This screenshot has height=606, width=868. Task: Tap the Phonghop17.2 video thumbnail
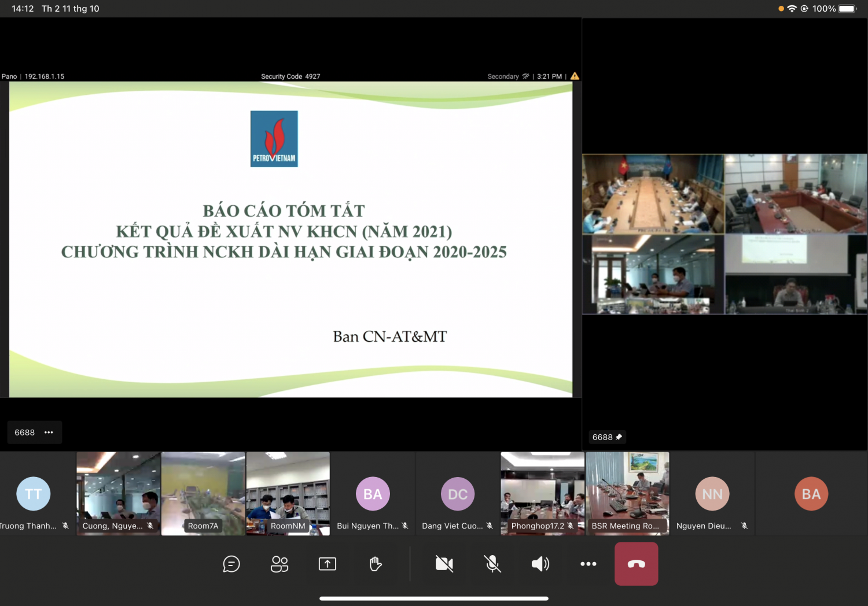point(542,493)
